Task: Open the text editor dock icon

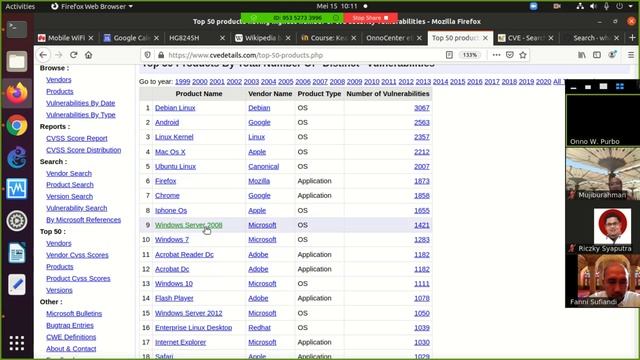Action: click(x=17, y=284)
